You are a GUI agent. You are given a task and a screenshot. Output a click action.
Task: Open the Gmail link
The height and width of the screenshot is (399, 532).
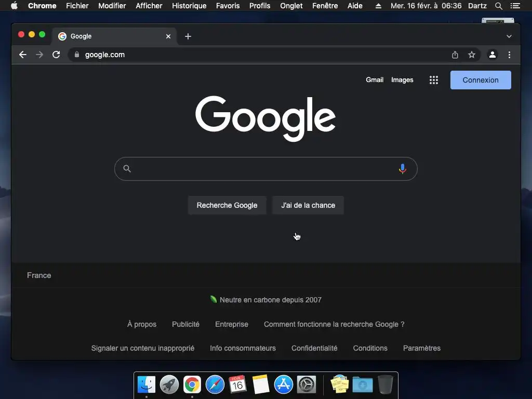(375, 79)
